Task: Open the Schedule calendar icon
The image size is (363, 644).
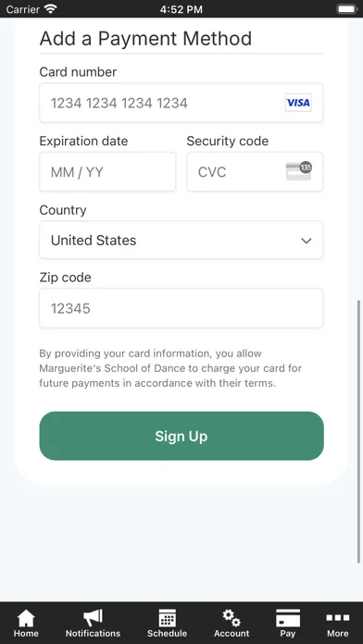Action: pyautogui.click(x=168, y=618)
